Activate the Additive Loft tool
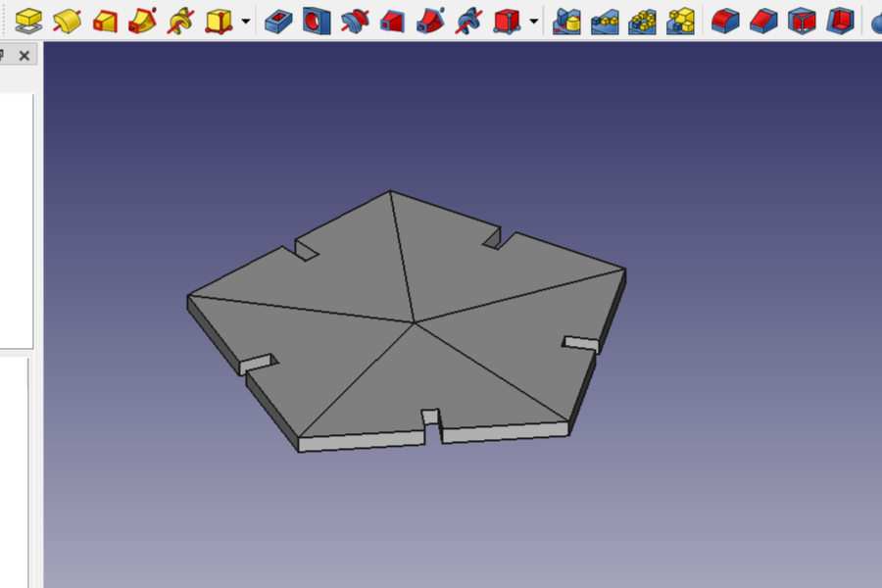This screenshot has height=588, width=882. tap(103, 17)
